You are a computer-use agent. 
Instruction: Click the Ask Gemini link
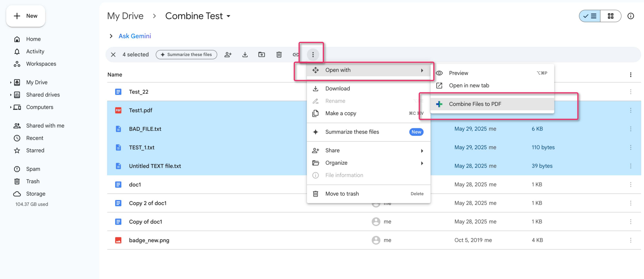[135, 36]
